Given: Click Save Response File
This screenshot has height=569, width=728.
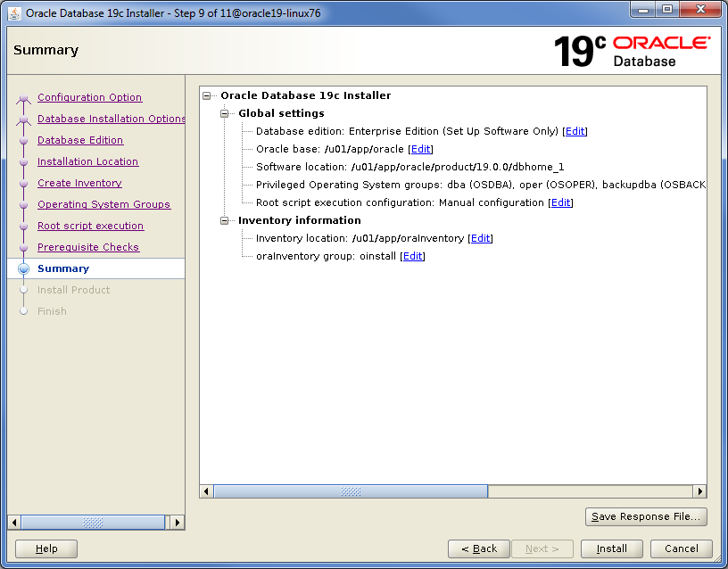Looking at the screenshot, I should click(x=646, y=516).
